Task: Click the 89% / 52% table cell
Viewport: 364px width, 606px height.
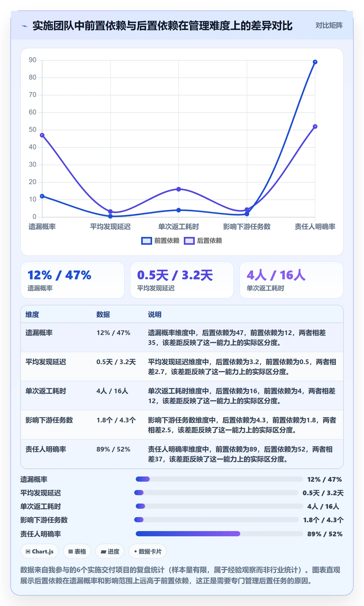Action: 113,449
